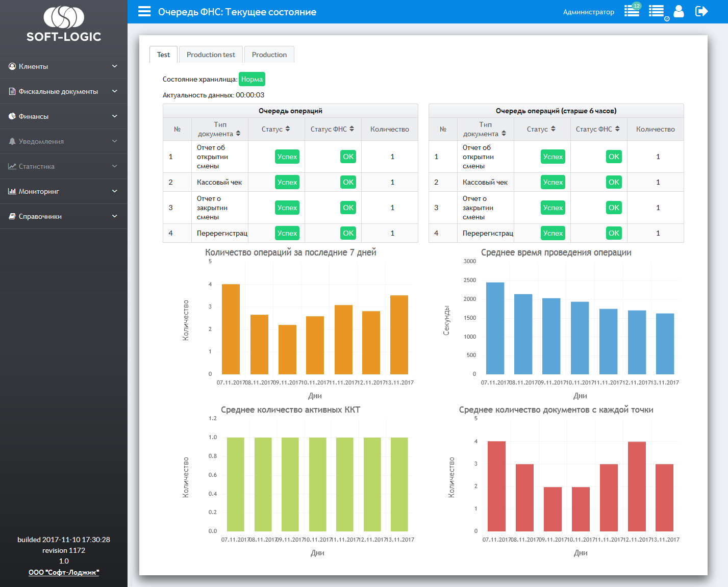The height and width of the screenshot is (587, 728).
Task: Click the red bar for 12.11.2017
Action: coord(637,487)
